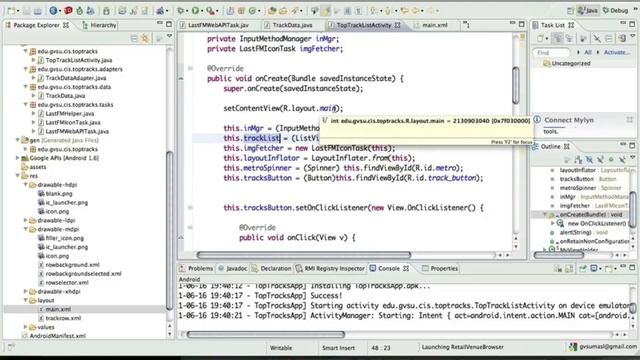This screenshot has height=360, width=640.
Task: Toggle Categorized view in Task List toolbar
Action: pyautogui.click(x=557, y=38)
